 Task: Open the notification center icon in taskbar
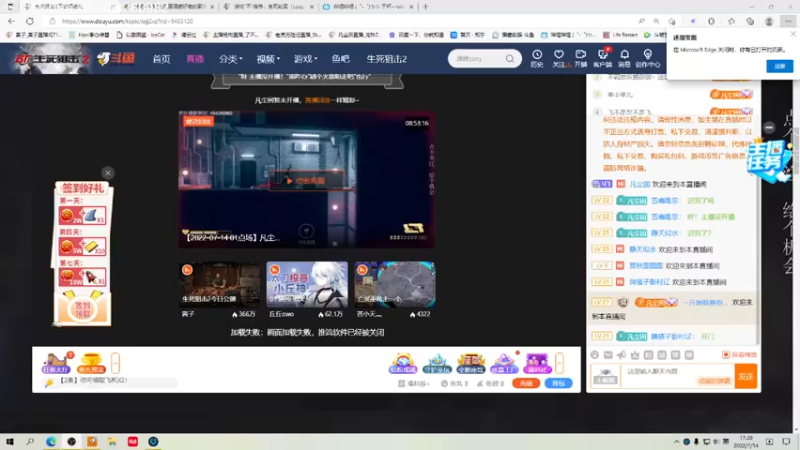click(x=786, y=442)
